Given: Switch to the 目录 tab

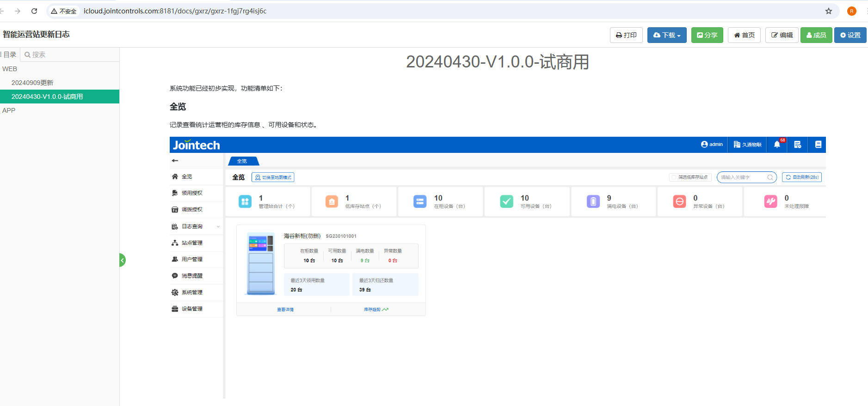Looking at the screenshot, I should pyautogui.click(x=10, y=55).
